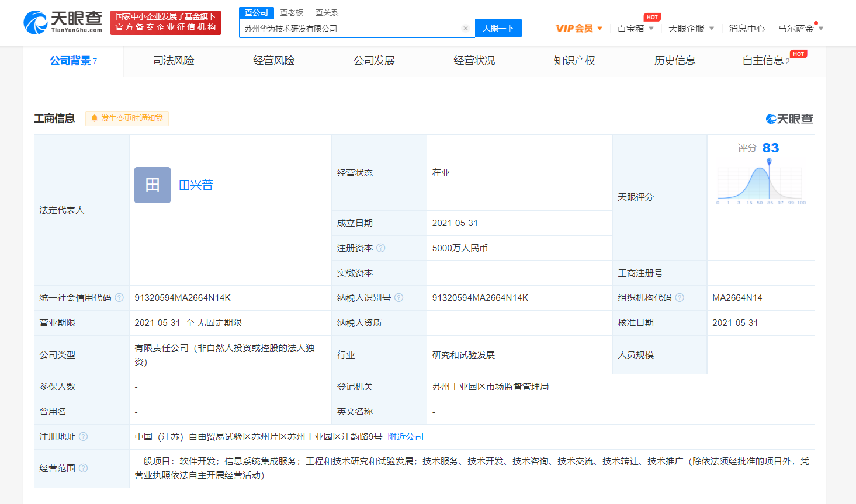Click the 田 avatar of the legal representative
This screenshot has width=856, height=504.
pos(153,185)
